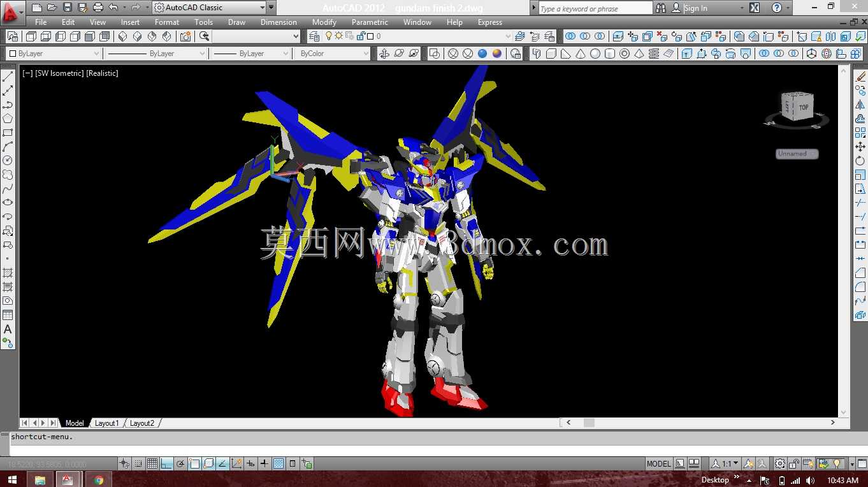This screenshot has height=487, width=868.
Task: Save the drawing from Quick Access toolbar
Action: (x=68, y=8)
